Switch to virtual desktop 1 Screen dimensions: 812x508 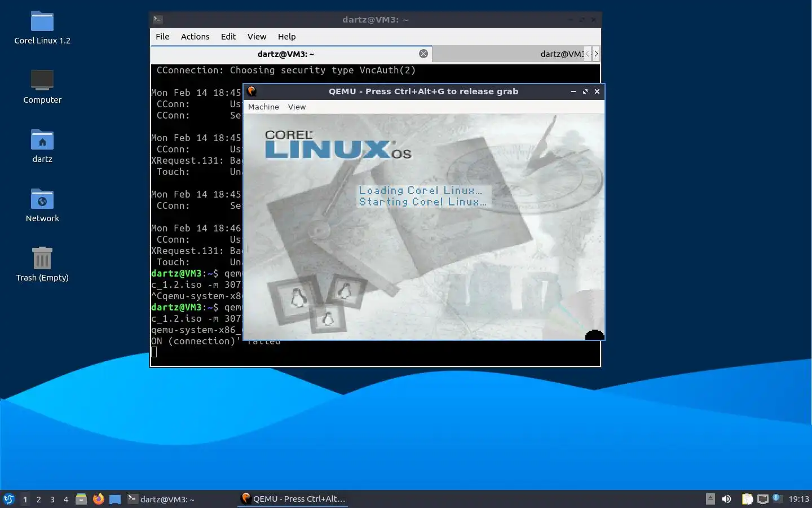tap(25, 499)
